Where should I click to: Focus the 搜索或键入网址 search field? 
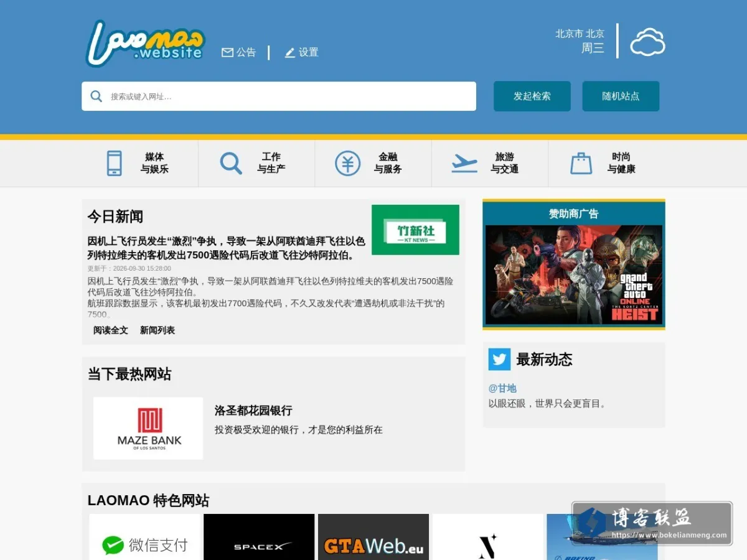point(279,96)
